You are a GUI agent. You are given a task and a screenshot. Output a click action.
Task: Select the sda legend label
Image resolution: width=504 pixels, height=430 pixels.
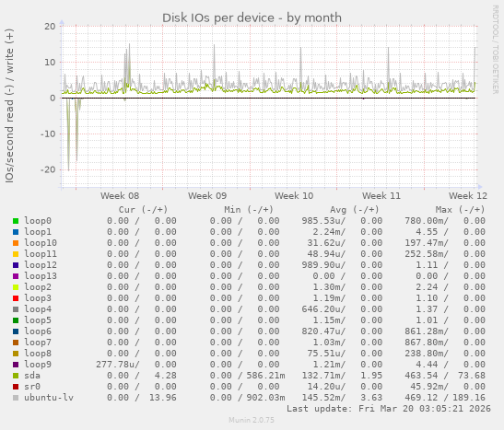pos(32,376)
